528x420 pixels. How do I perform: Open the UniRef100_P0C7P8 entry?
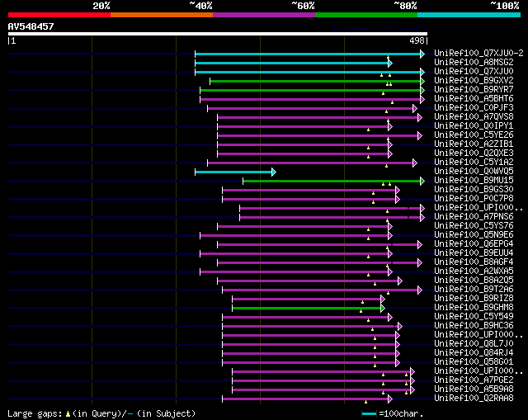coord(474,199)
